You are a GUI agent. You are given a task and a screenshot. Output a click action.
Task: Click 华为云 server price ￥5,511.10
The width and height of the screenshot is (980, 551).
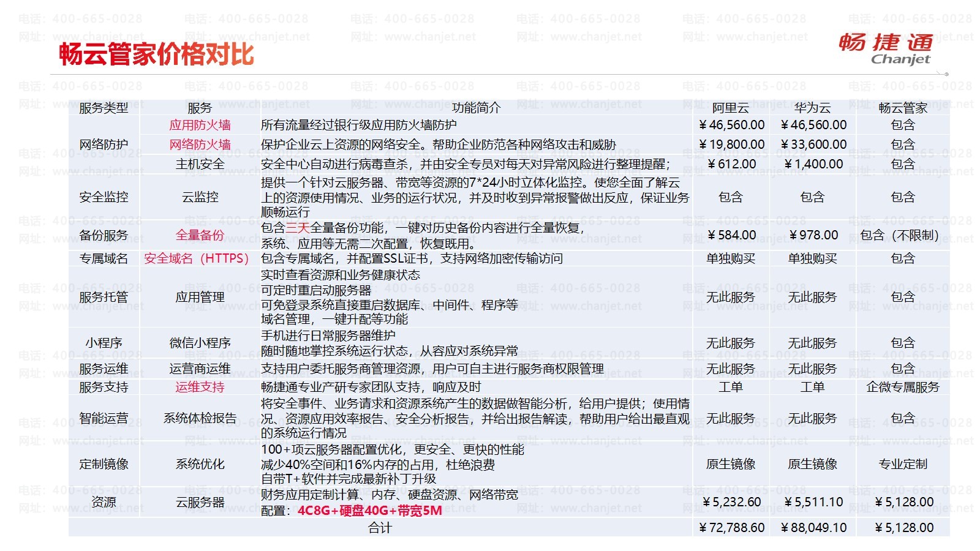click(813, 503)
